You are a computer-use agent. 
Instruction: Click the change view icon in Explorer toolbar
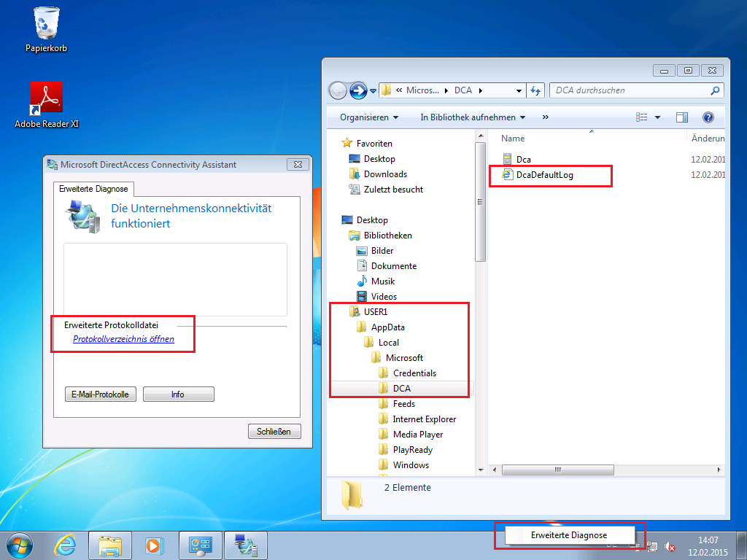(x=642, y=117)
